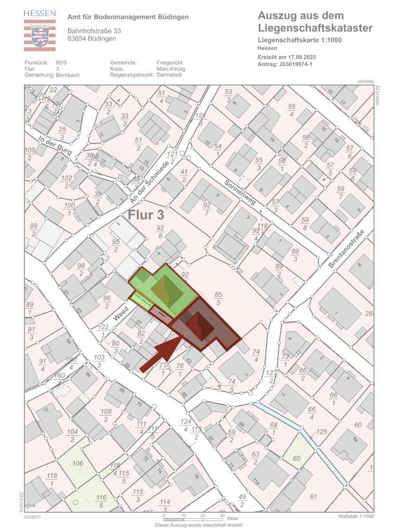The height and width of the screenshot is (532, 399).
Task: Click the coordinate value 5555670
Action: (33, 517)
